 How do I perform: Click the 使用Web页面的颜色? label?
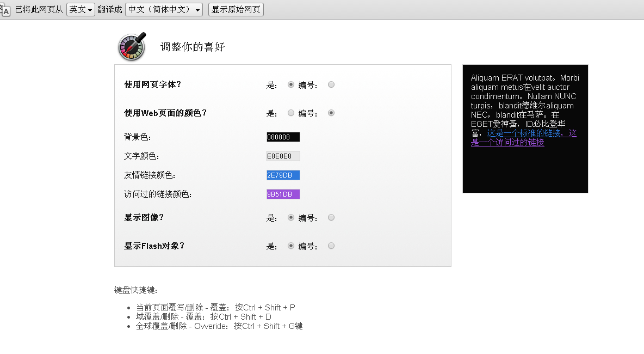click(x=165, y=113)
